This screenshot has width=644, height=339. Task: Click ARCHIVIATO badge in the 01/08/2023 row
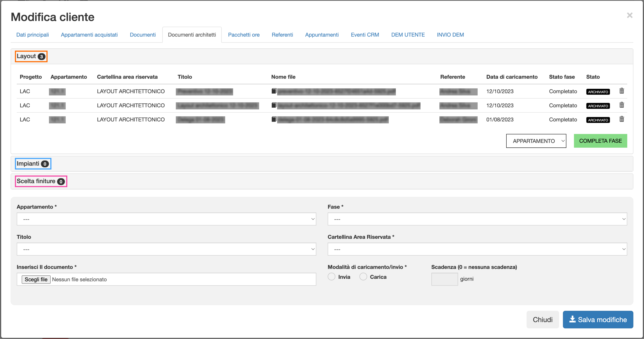click(598, 120)
